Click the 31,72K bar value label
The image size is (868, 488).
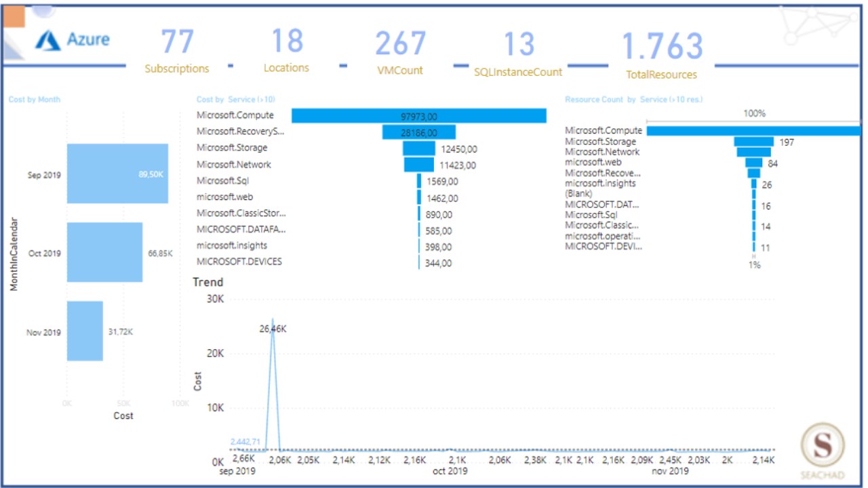click(121, 331)
